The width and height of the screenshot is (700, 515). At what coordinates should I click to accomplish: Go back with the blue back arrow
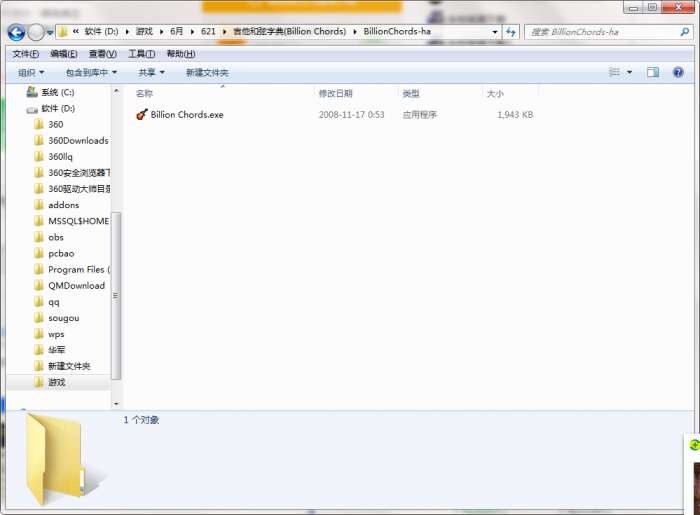pos(17,32)
